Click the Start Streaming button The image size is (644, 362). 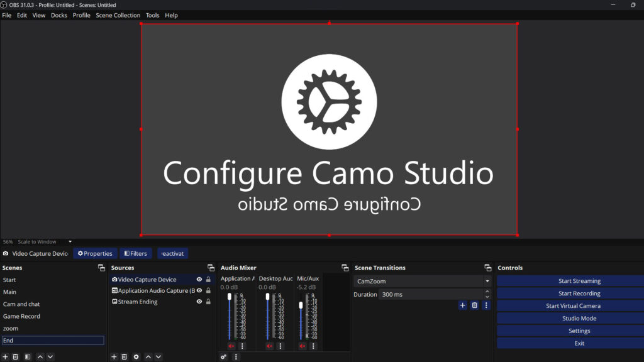[570, 281]
